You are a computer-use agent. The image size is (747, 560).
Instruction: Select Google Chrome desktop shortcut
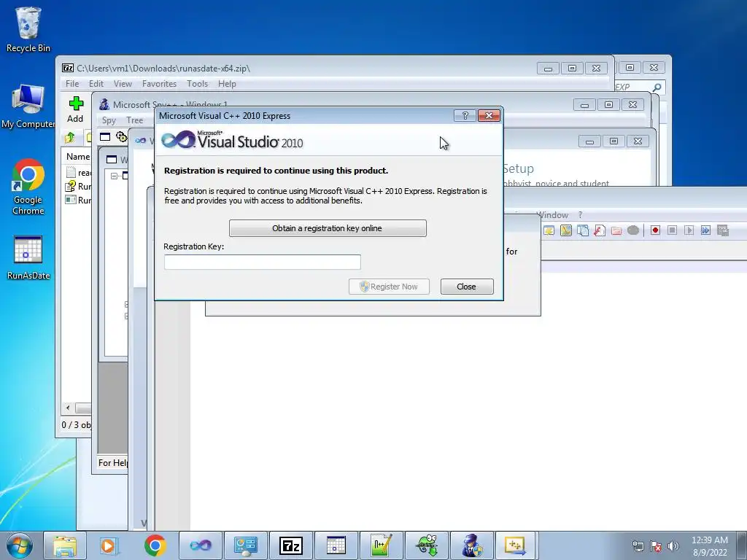point(28,187)
